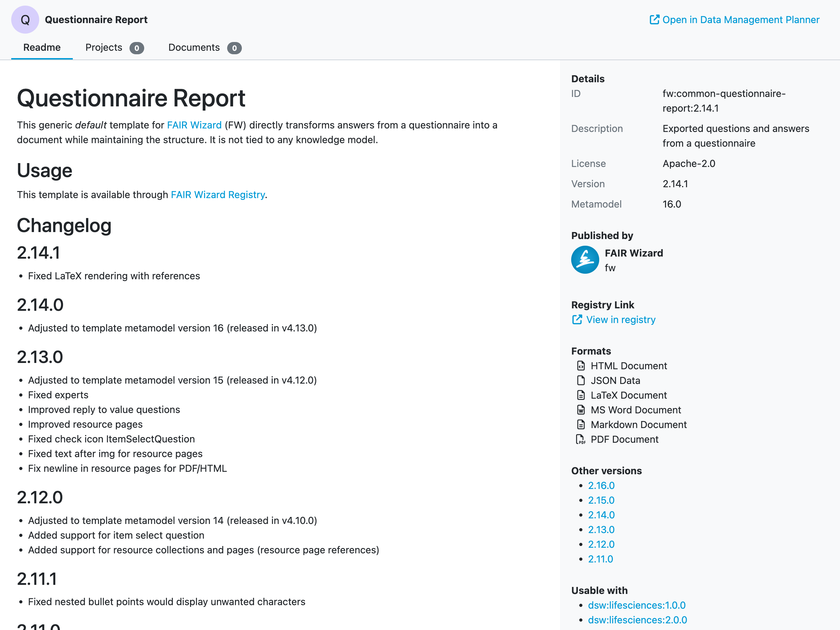Click 'Added support for item select question' entry
Viewport: 840px width, 630px height.
click(116, 535)
